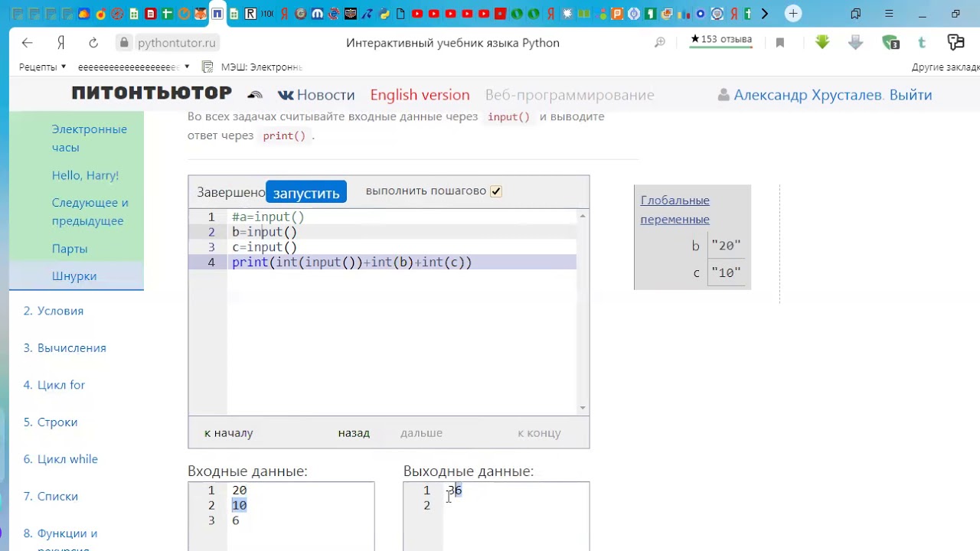Click the Глобальные переменные link
The width and height of the screenshot is (980, 551).
(x=675, y=210)
